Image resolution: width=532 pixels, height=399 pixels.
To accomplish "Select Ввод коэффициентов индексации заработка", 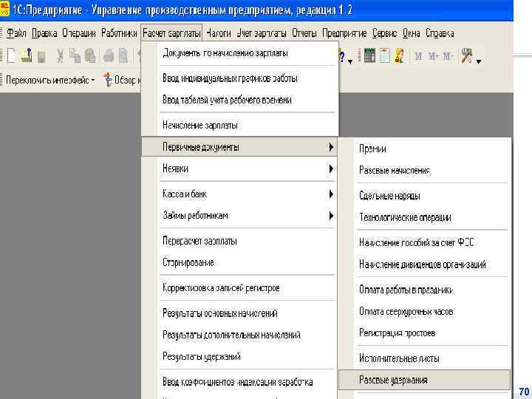I will [x=240, y=382].
